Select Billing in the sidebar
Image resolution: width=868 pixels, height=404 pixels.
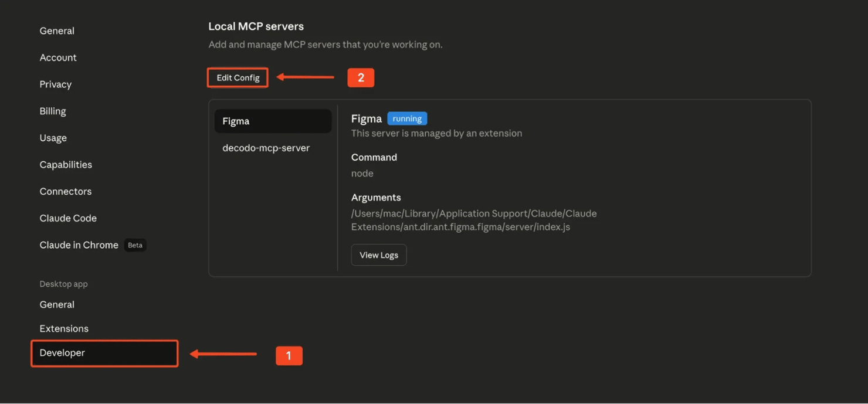(53, 111)
